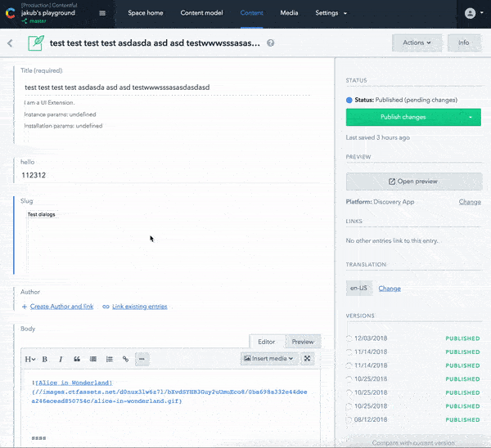The width and height of the screenshot is (491, 448).
Task: Click the Contentful logo icon
Action: pos(11,13)
